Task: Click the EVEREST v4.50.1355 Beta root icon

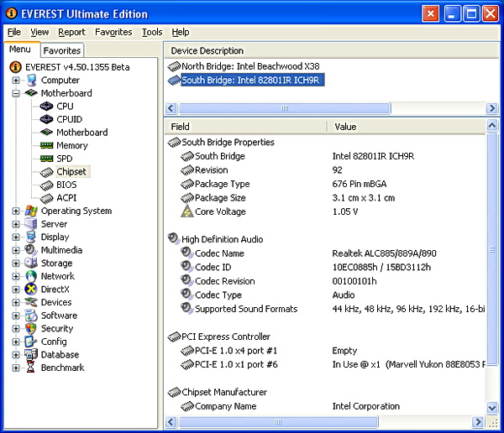Action: coord(15,67)
